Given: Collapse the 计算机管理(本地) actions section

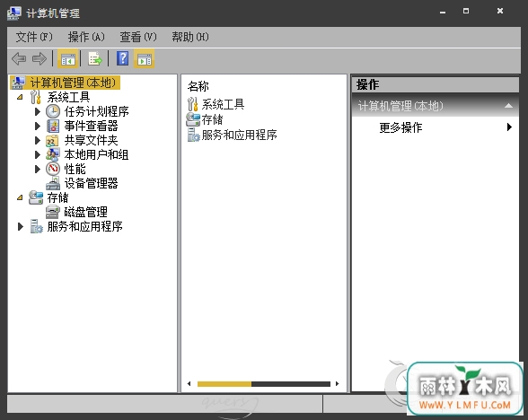Looking at the screenshot, I should pos(508,106).
